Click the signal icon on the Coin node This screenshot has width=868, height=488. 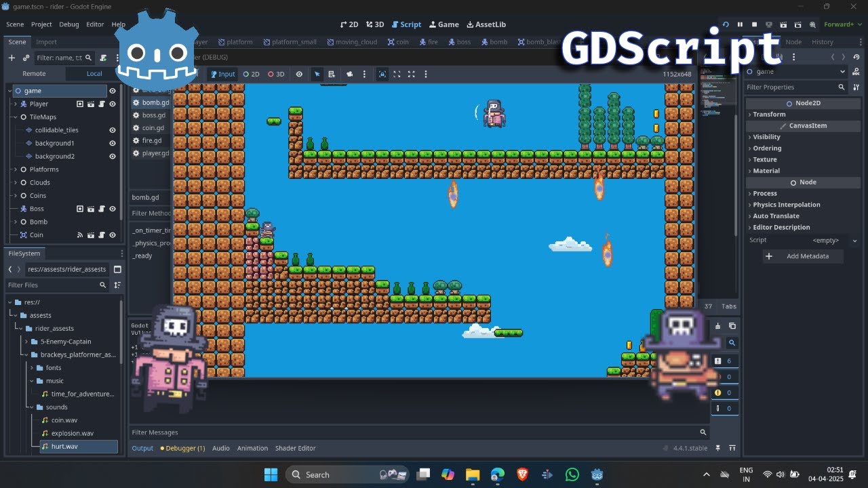coord(80,235)
